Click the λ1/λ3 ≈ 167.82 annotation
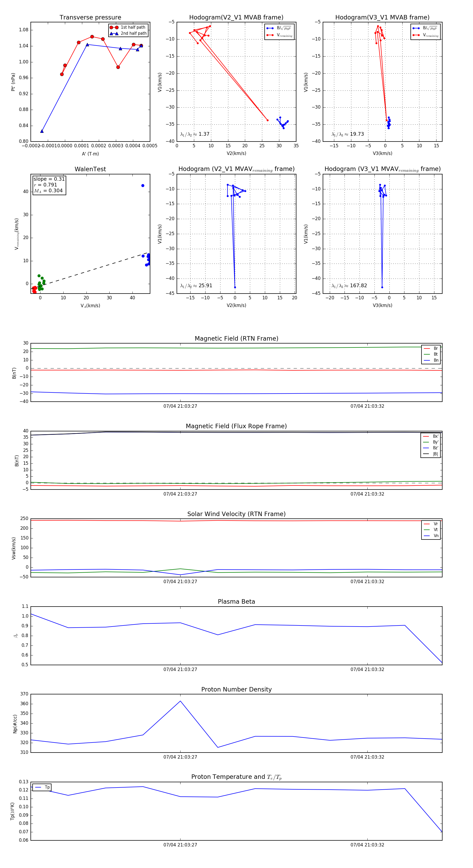This screenshot has width=473, height=868. [349, 286]
